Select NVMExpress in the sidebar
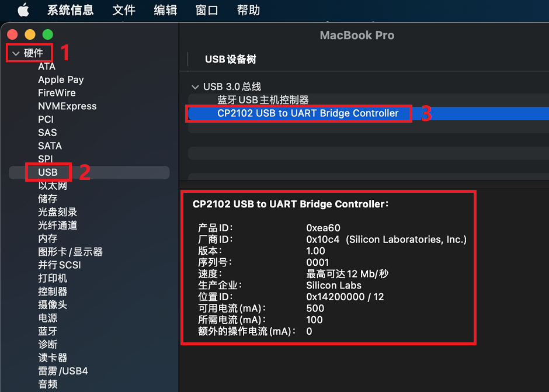The width and height of the screenshot is (549, 392). pos(67,106)
